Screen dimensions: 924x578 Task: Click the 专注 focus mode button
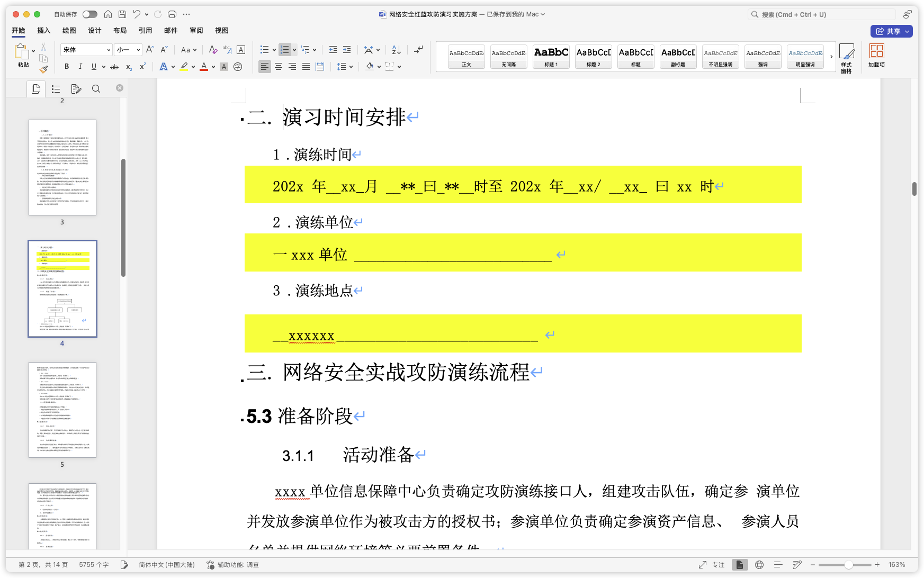tap(712, 565)
